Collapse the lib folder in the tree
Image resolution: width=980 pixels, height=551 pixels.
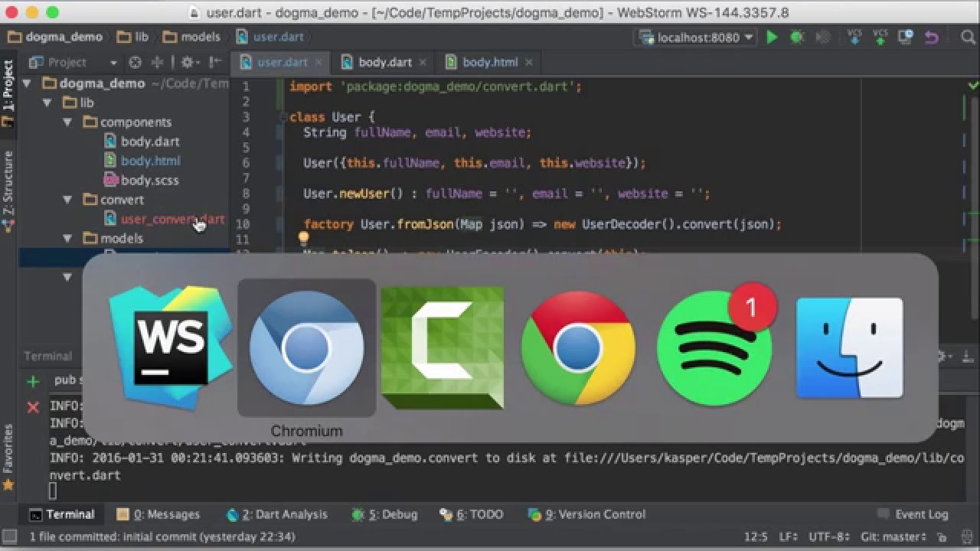47,103
